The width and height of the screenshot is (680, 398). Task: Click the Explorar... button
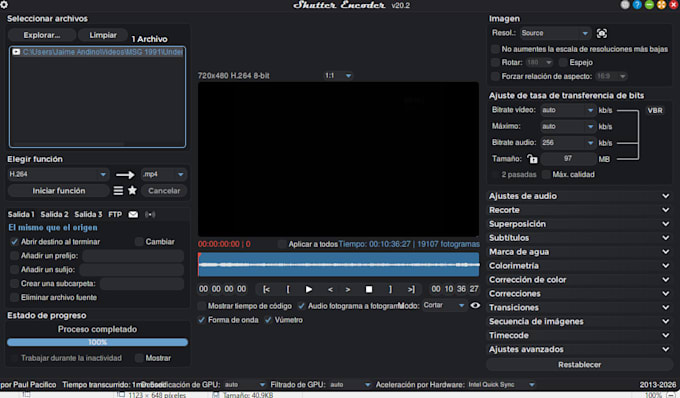point(42,35)
